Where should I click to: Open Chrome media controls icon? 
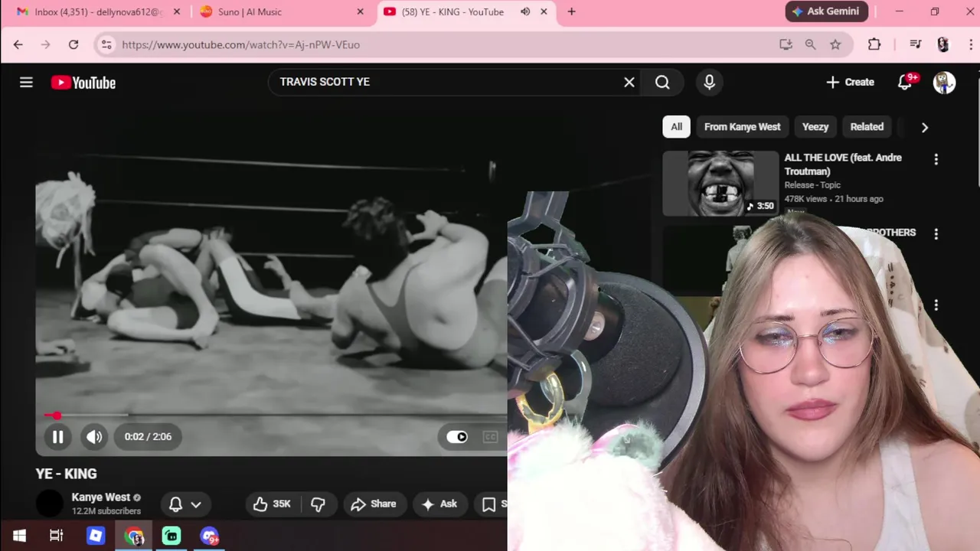(916, 44)
